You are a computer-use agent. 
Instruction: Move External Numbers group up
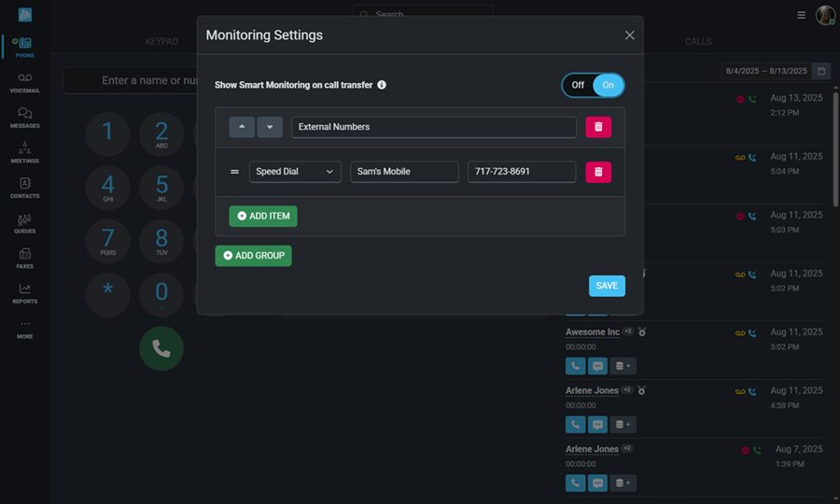242,127
